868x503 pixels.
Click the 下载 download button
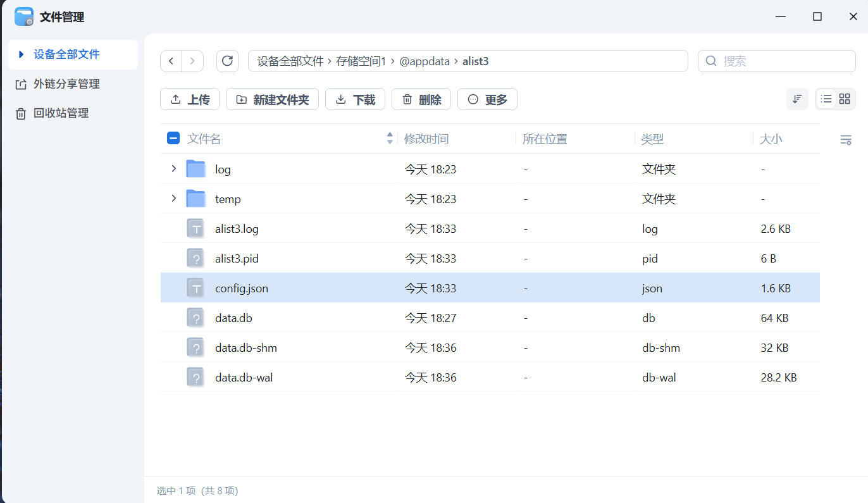coord(355,99)
